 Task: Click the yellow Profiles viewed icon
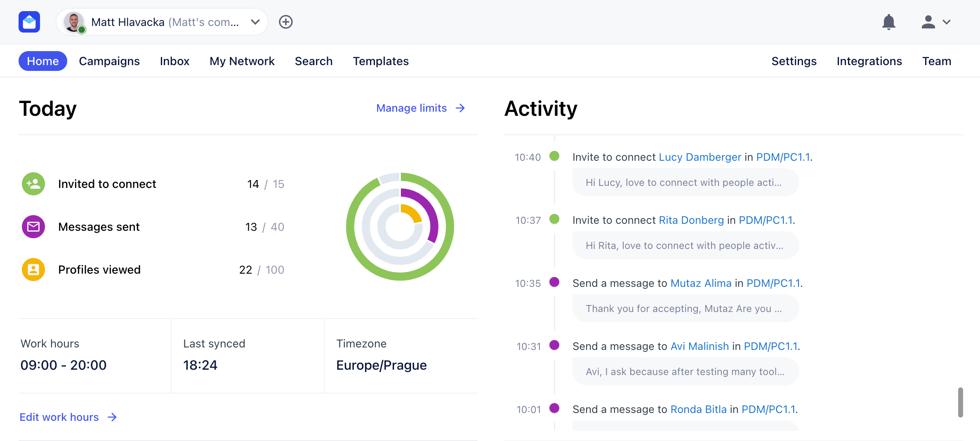coord(33,270)
